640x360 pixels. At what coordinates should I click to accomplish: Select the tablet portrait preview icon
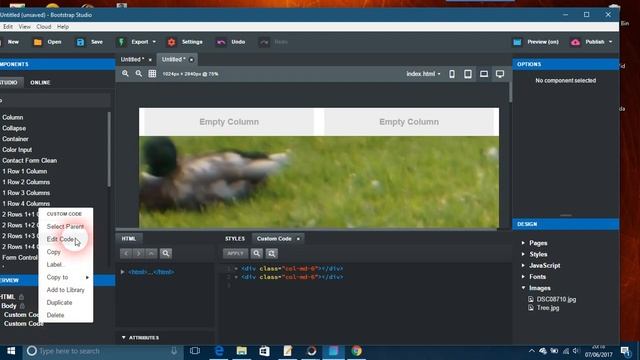point(468,74)
